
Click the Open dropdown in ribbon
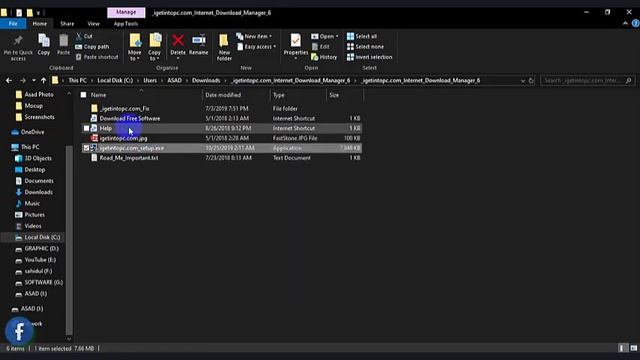(x=325, y=36)
